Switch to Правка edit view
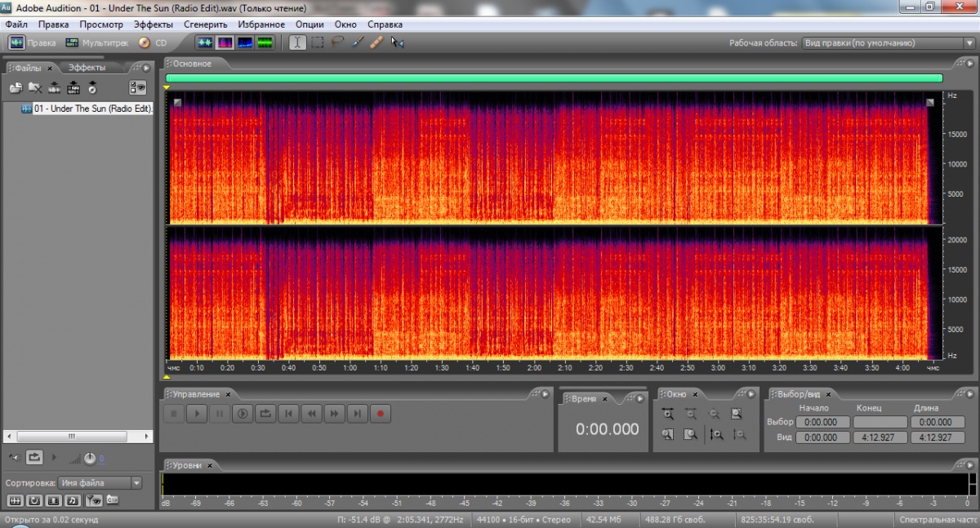 [33, 42]
